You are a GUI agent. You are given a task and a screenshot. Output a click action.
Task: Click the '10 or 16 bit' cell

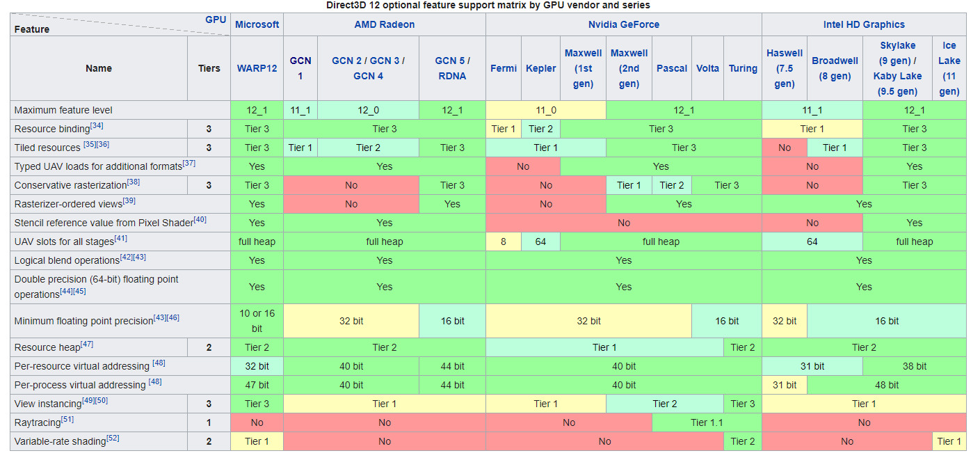tap(257, 321)
